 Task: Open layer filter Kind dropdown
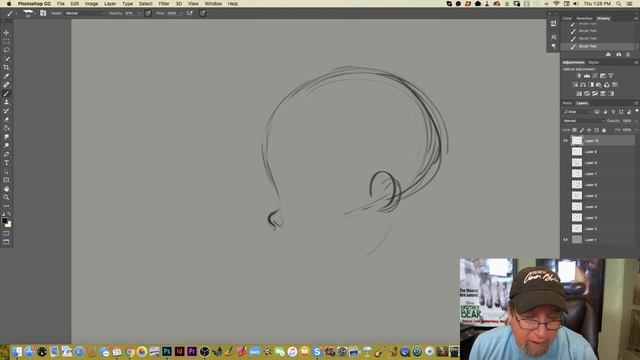[x=577, y=112]
